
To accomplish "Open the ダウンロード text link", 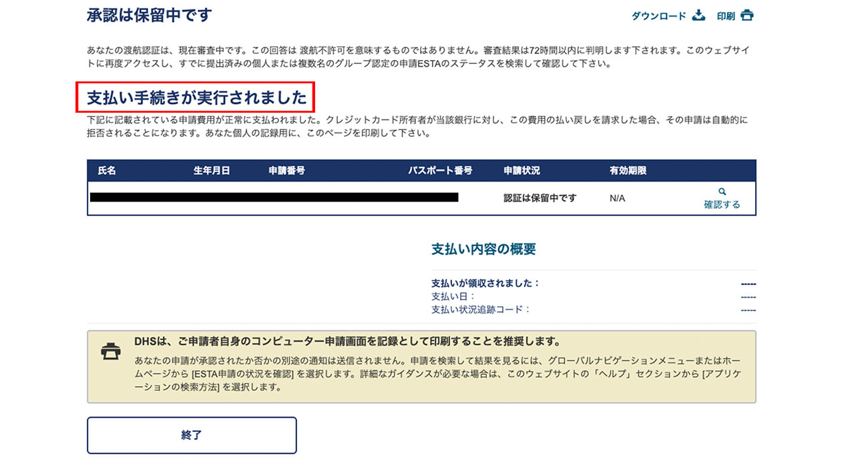I will click(x=659, y=16).
